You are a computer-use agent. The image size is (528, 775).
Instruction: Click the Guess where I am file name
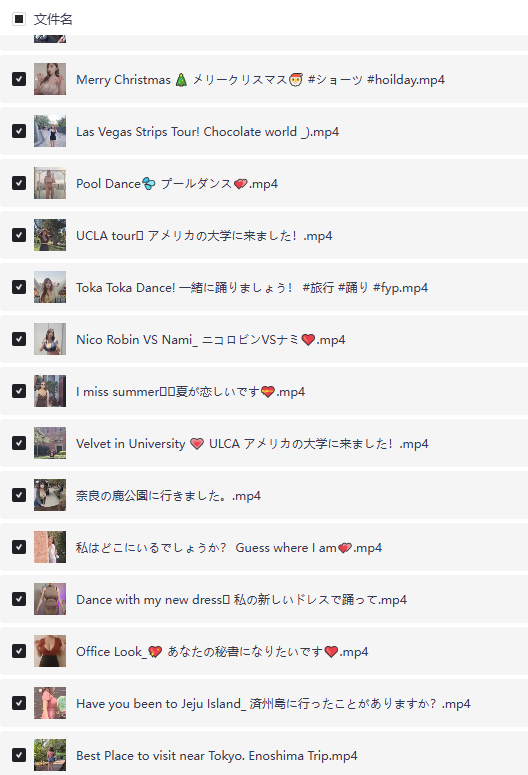(229, 548)
